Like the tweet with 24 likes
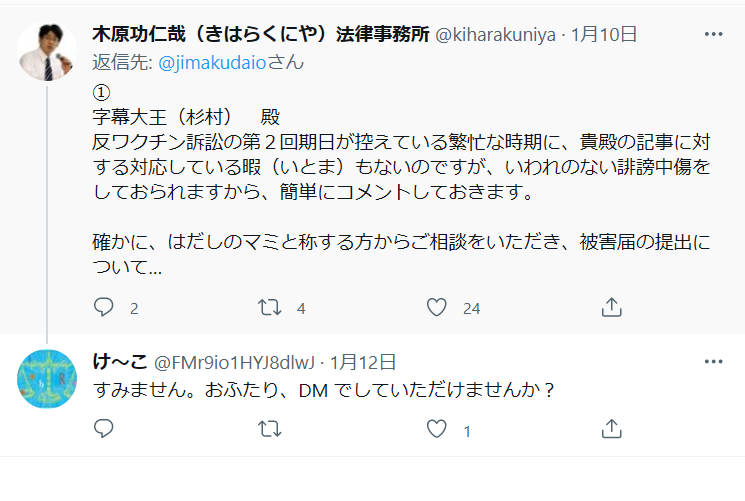The height and width of the screenshot is (501, 745). tap(436, 307)
